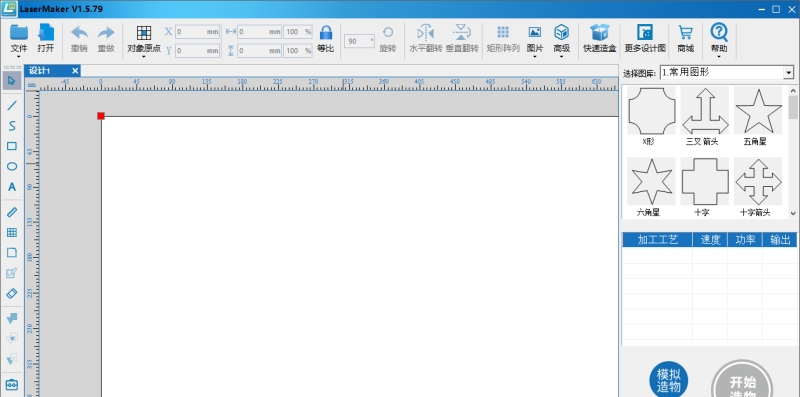This screenshot has width=800, height=397.
Task: Select the straight line drawing tool
Action: (12, 106)
